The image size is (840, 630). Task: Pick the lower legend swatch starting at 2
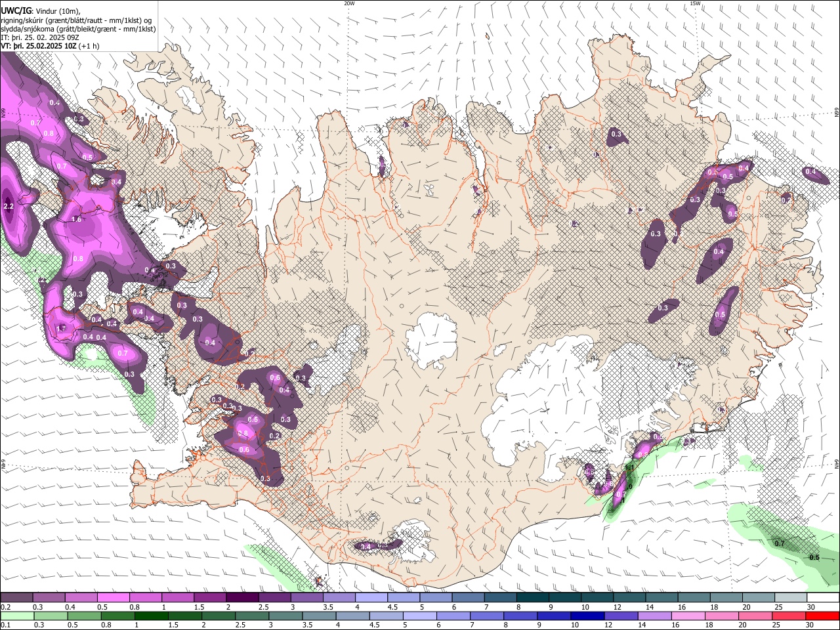219,616
